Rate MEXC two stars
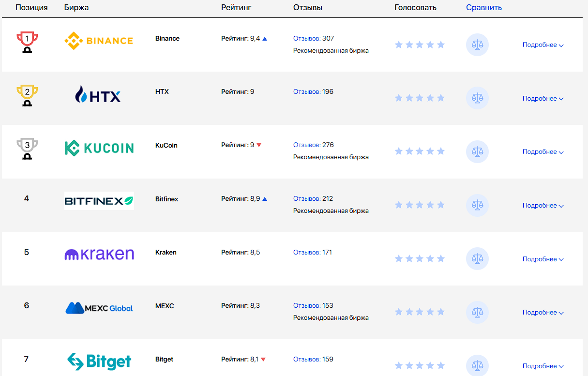Screen dimensions: 588x376 click(x=409, y=312)
